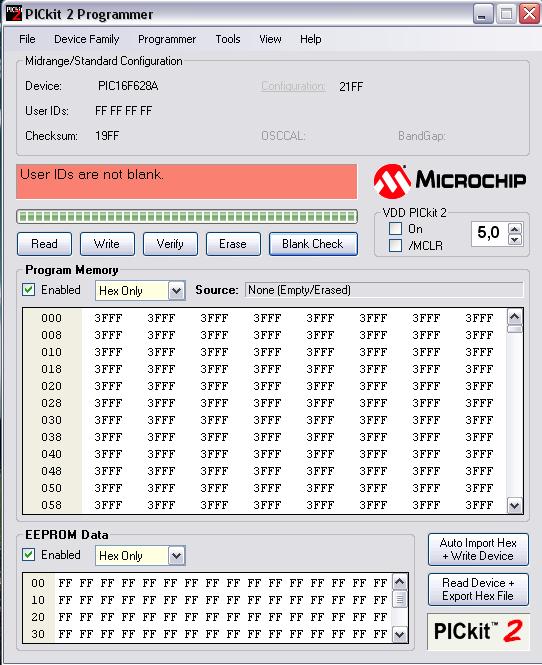Viewport: 542px width, 665px height.
Task: Increase VDD voltage with the up arrow
Action: 515,229
